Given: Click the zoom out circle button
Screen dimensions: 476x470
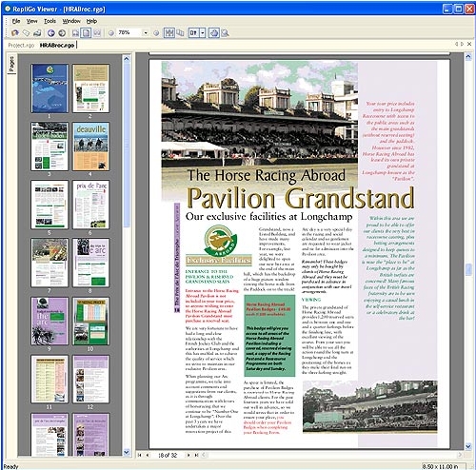Looking at the screenshot, I should point(111,32).
